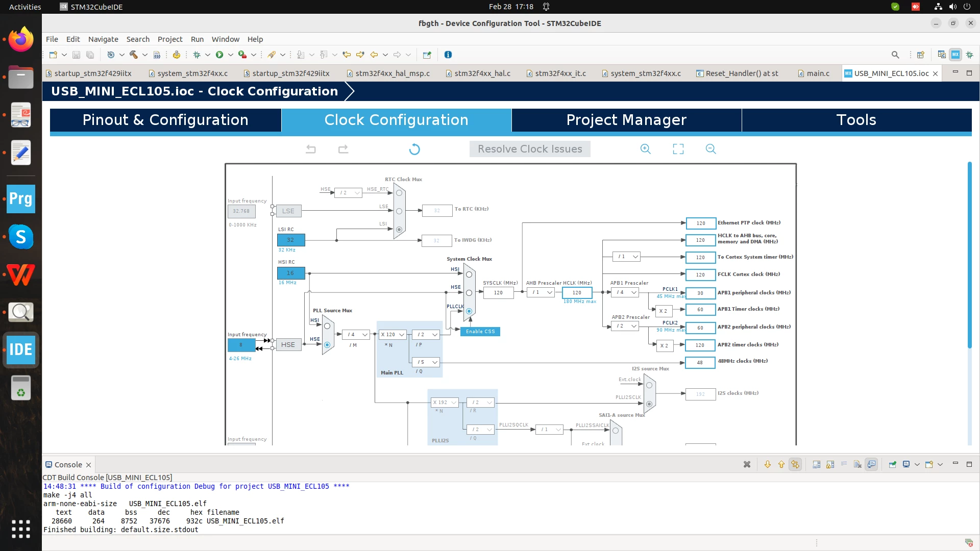Open the Project menu
The image size is (980, 551).
(170, 39)
